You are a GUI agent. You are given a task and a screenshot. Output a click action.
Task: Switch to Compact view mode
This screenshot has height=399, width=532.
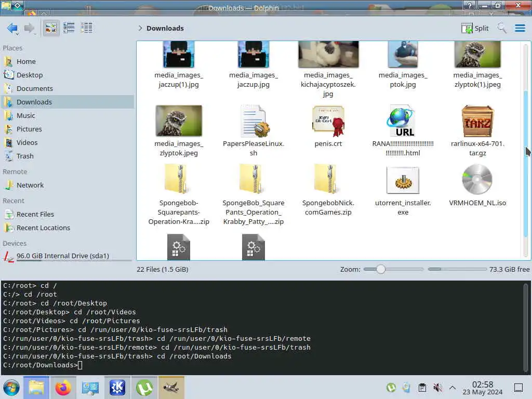(69, 28)
